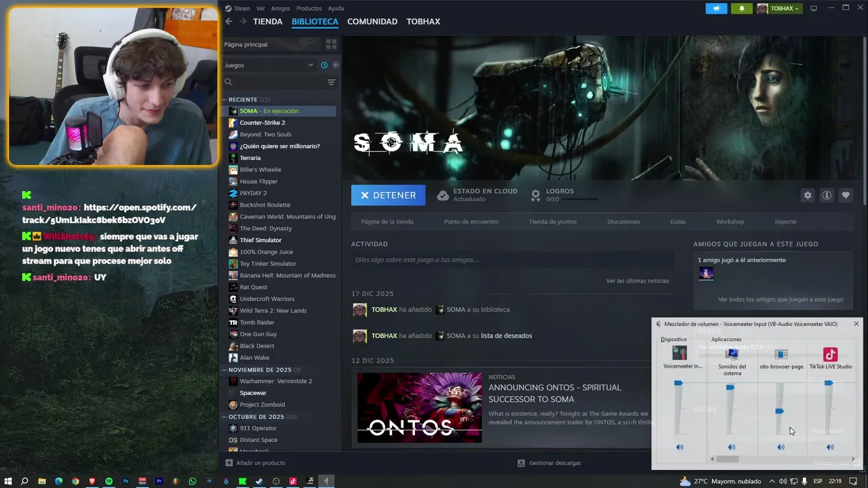Open Punto de encuentro link

click(471, 222)
